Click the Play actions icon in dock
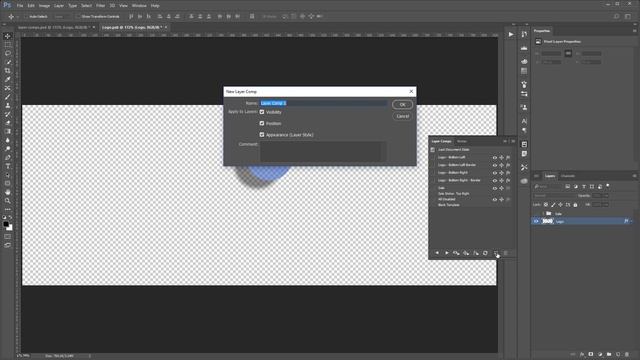Image resolution: width=640 pixels, height=360 pixels. [511, 35]
